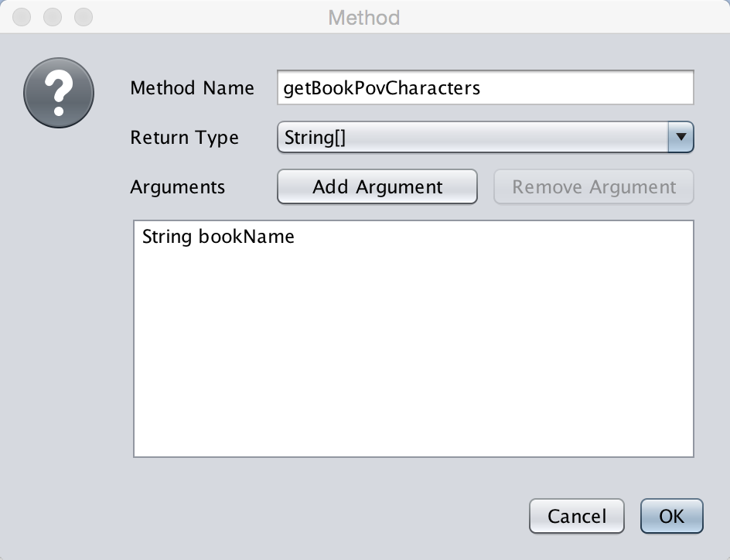Click the Arguments label
730x560 pixels.
tap(176, 187)
